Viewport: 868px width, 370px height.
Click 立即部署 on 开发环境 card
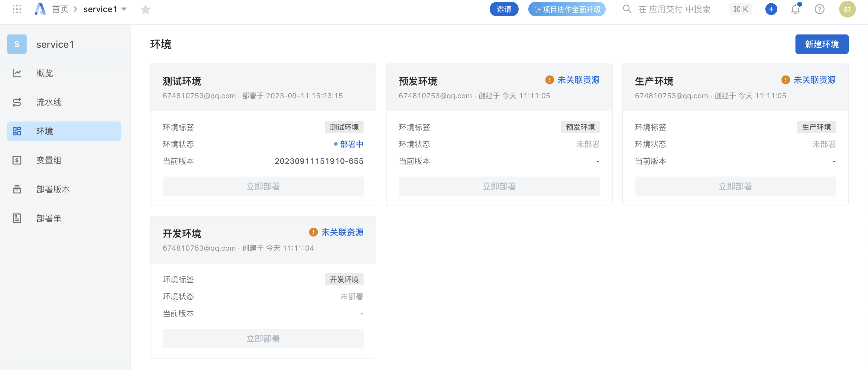coord(263,339)
